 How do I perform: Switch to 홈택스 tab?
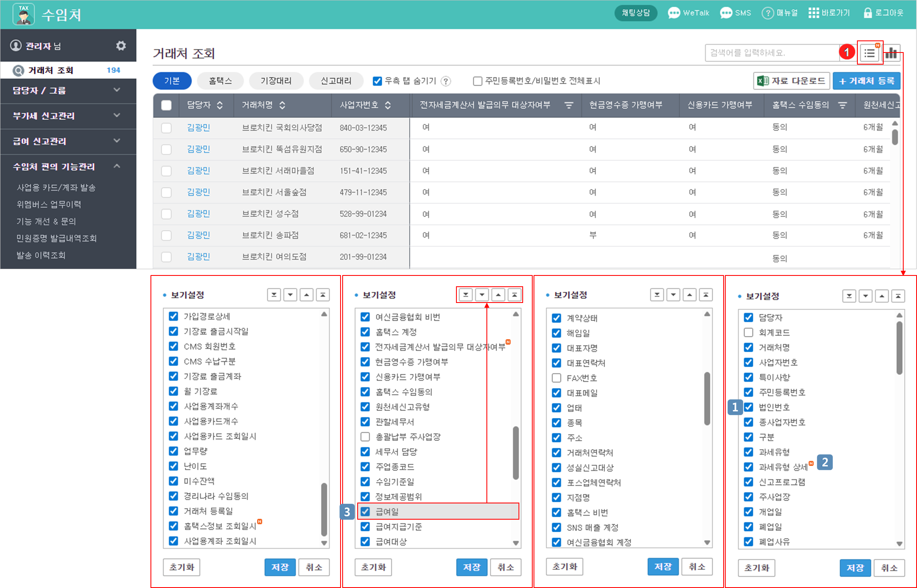[x=220, y=81]
